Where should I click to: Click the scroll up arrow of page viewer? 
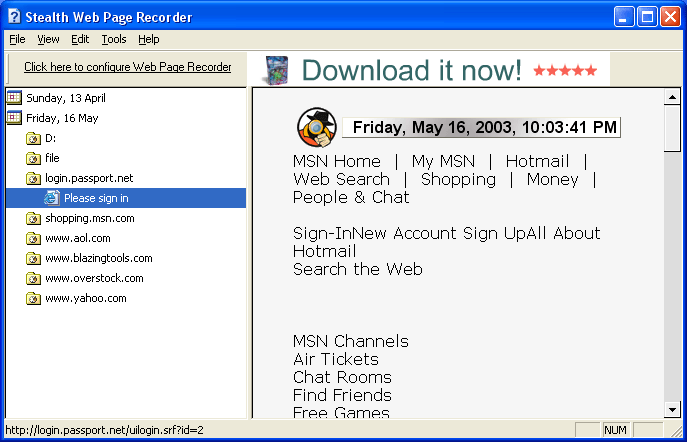(x=672, y=98)
